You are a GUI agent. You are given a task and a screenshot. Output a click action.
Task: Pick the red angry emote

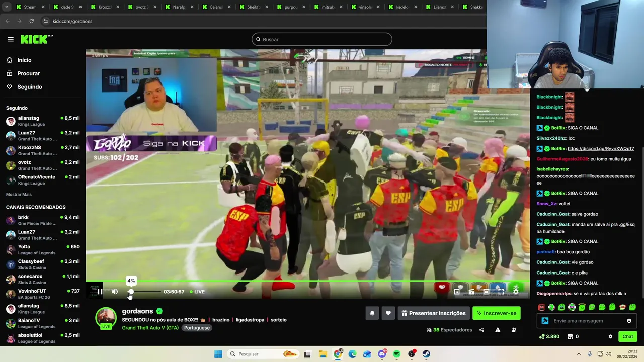click(541, 307)
